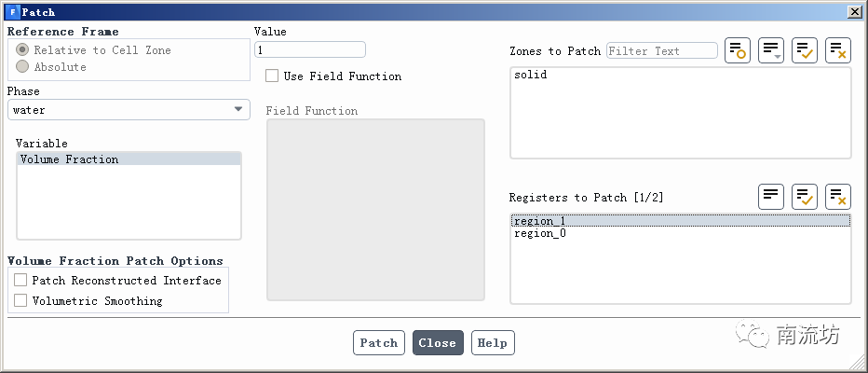Expand the Phase dropdown showing water
868x373 pixels.
pyautogui.click(x=129, y=110)
